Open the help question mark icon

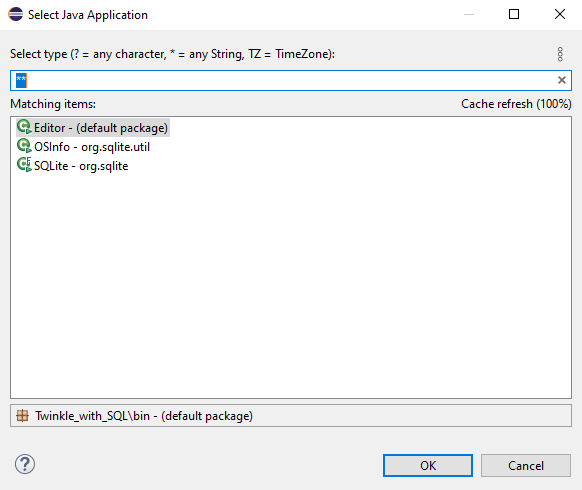(25, 464)
